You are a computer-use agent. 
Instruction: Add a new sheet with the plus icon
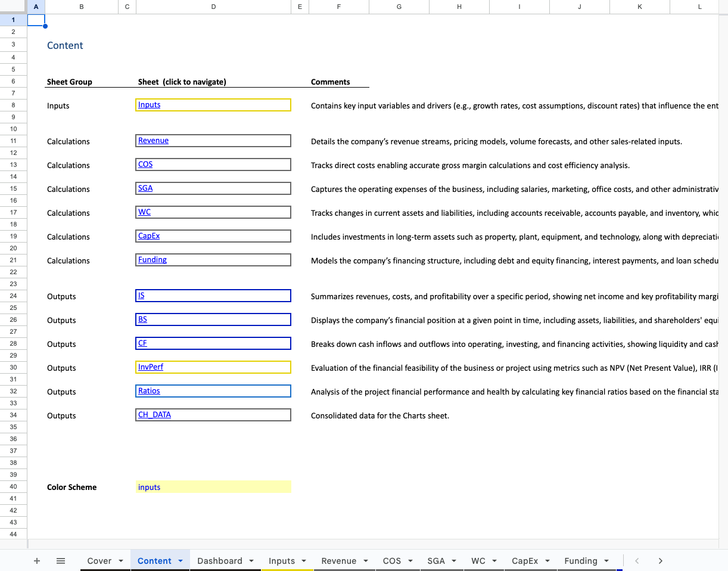click(37, 561)
